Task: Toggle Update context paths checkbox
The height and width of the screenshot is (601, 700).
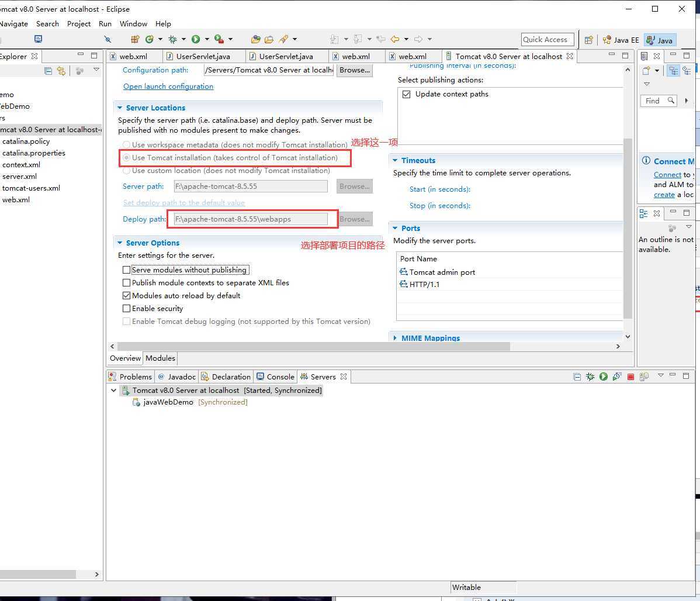Action: (406, 94)
